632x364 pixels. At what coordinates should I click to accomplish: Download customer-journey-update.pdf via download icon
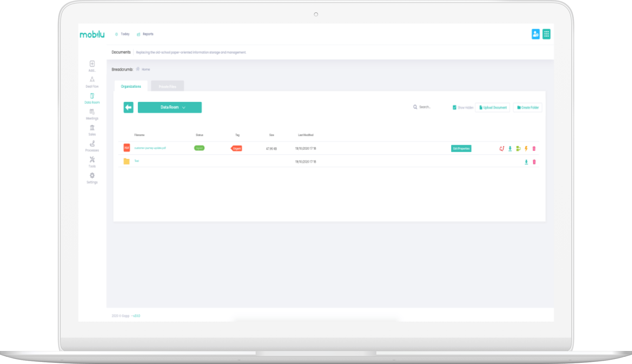pyautogui.click(x=510, y=149)
